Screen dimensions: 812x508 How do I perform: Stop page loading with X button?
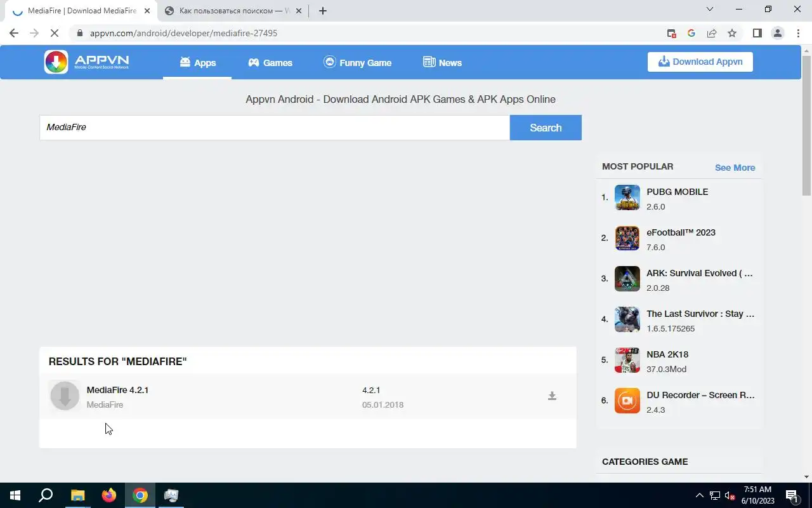[55, 33]
